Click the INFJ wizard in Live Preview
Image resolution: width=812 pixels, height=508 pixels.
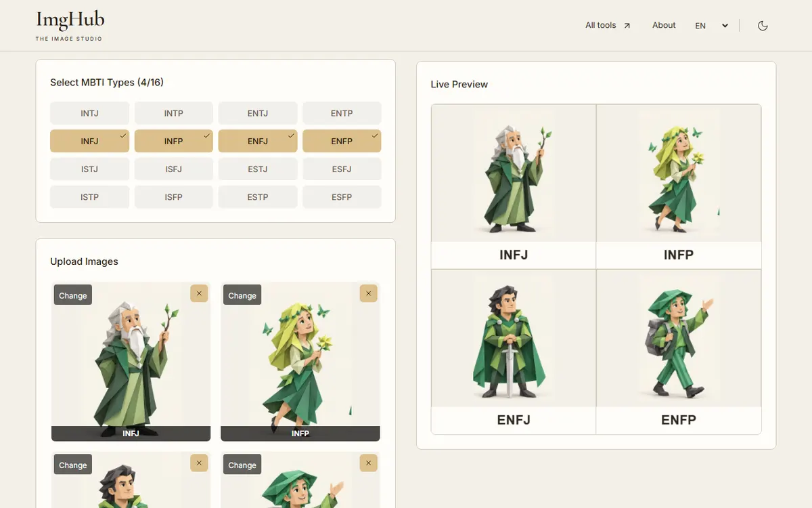514,173
